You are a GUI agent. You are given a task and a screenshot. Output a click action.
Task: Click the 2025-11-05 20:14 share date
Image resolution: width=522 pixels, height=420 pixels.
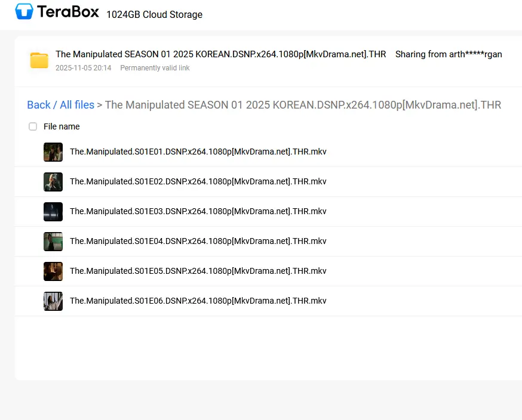click(x=83, y=68)
